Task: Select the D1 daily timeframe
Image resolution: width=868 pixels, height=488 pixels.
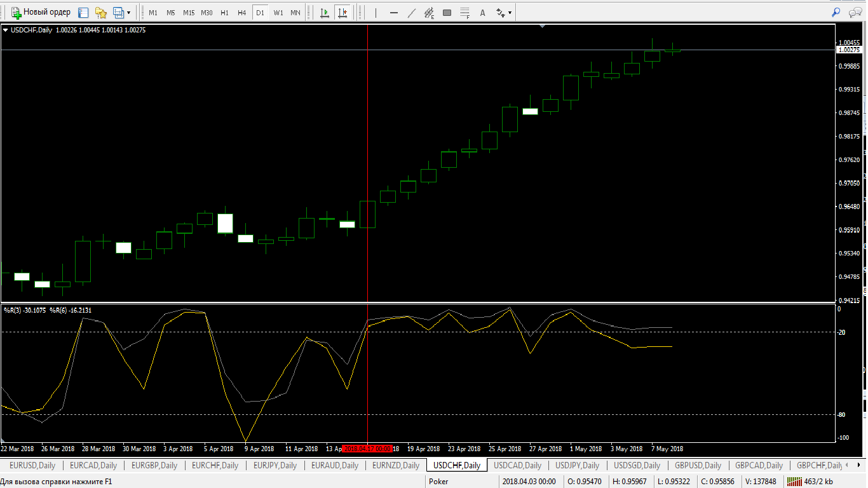Action: point(260,13)
